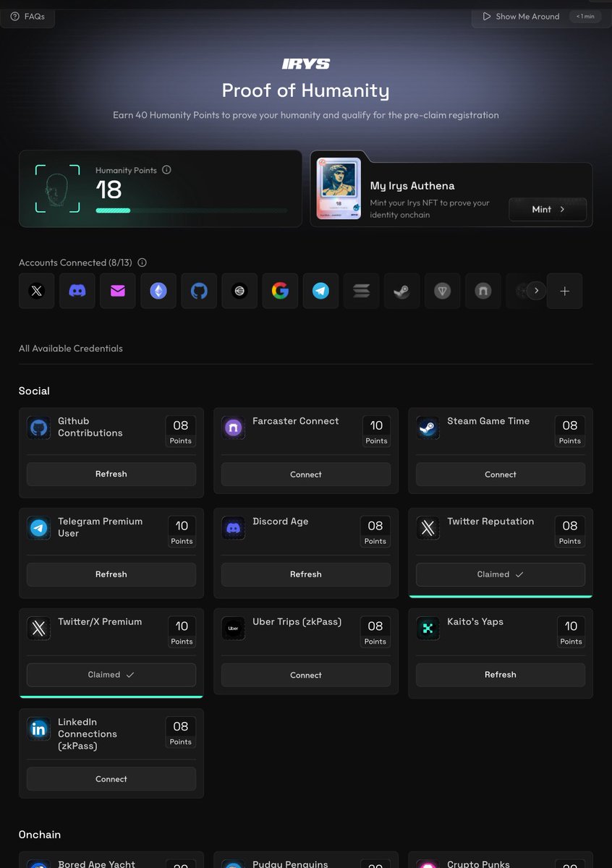
Task: Click the "My Irys Authena" title
Action: tap(412, 186)
